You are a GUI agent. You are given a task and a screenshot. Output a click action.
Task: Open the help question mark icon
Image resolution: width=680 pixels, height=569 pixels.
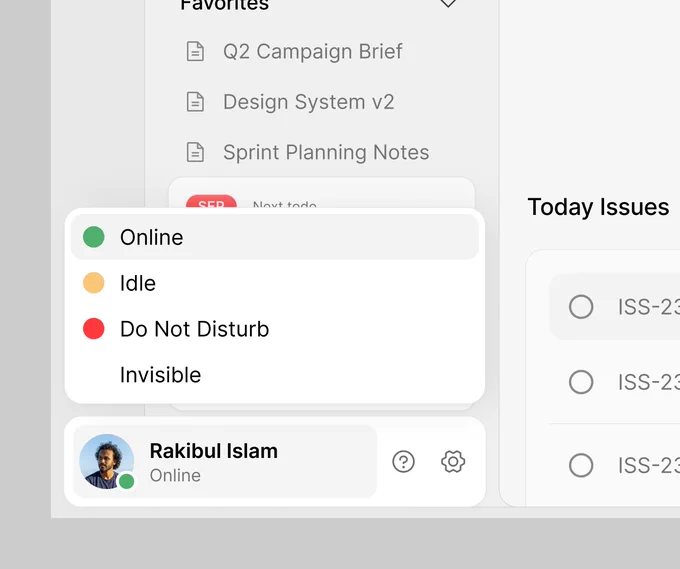tap(403, 461)
